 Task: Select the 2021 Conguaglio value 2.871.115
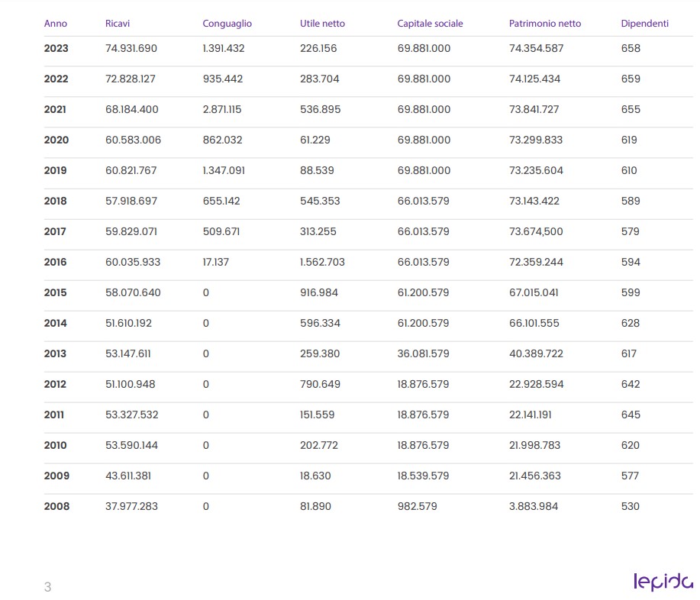pos(222,109)
